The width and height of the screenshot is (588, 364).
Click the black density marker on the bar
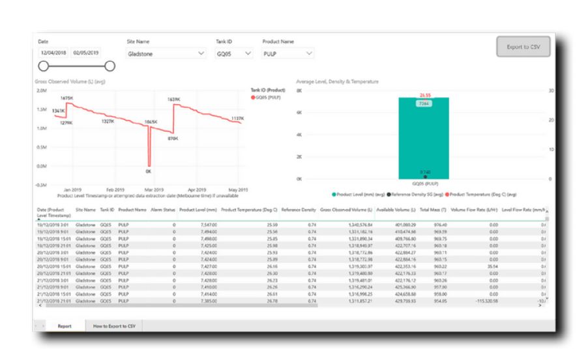[x=425, y=176]
